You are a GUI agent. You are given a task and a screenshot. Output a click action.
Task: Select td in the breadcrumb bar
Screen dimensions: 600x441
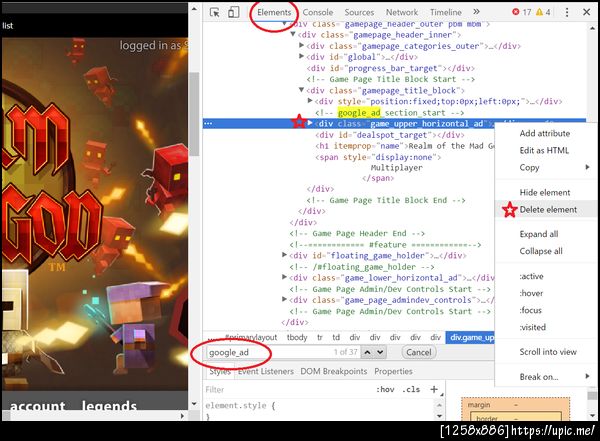click(336, 337)
